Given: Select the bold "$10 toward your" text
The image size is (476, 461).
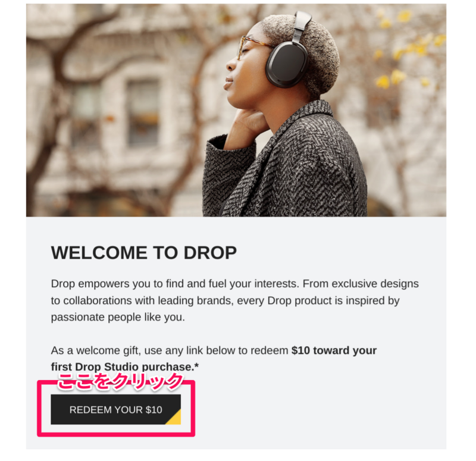Looking at the screenshot, I should pos(334,350).
